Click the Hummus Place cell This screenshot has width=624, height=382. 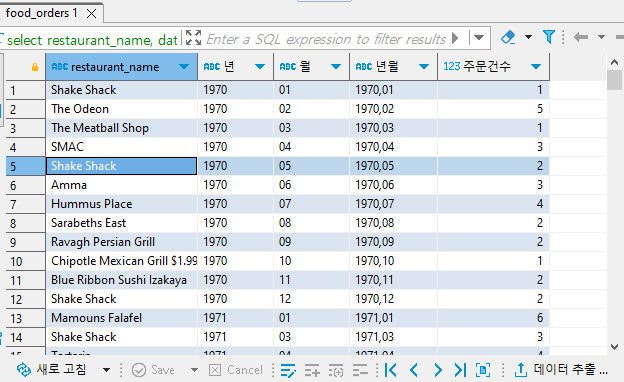121,204
